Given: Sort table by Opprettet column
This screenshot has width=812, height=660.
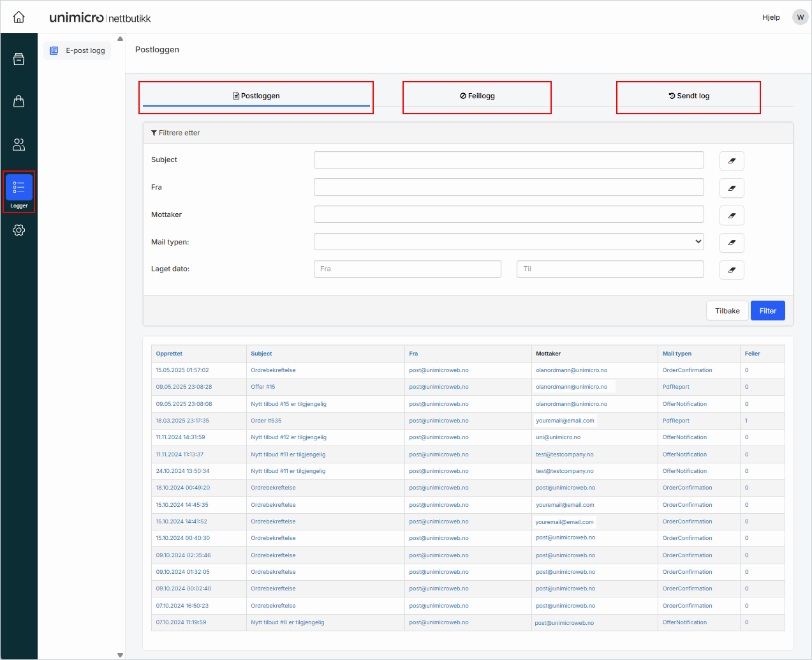Looking at the screenshot, I should (169, 354).
